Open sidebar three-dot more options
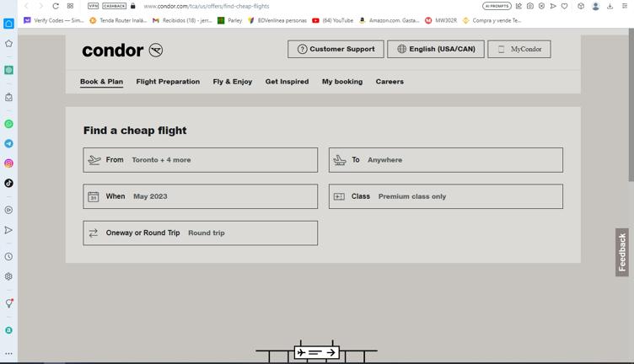Viewport: 634px width, 364px height. 8,354
